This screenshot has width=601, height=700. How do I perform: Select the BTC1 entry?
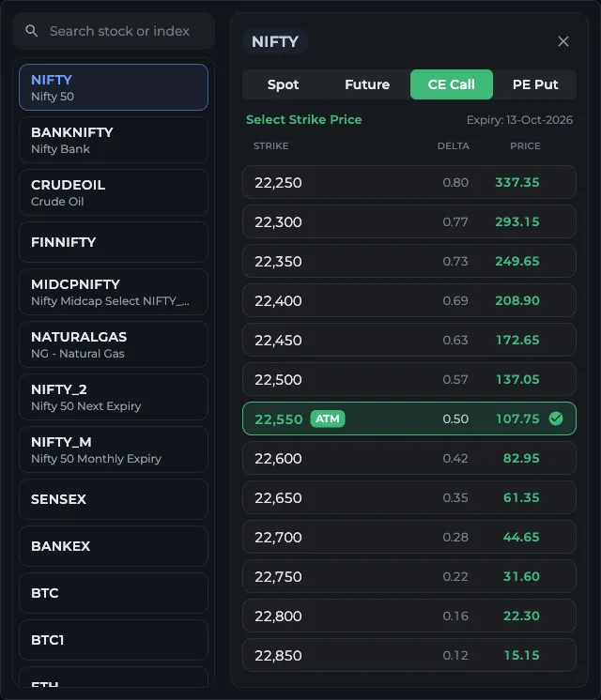pos(114,640)
